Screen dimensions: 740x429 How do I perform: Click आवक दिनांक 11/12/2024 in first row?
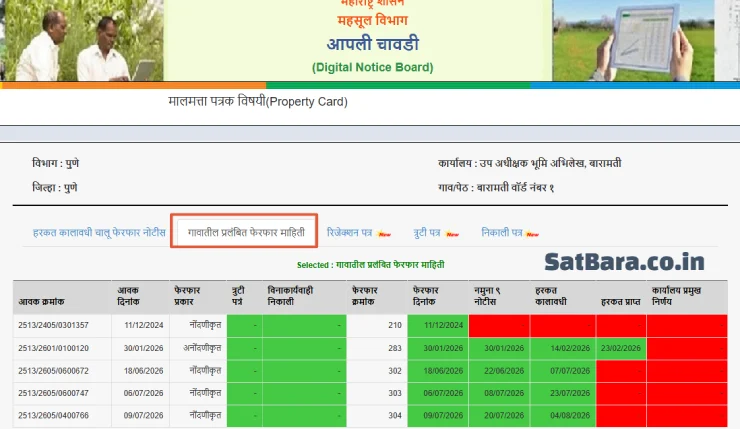pyautogui.click(x=143, y=325)
